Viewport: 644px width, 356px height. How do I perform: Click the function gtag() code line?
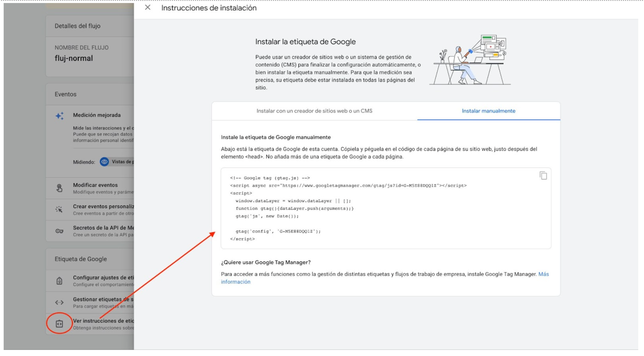point(295,208)
